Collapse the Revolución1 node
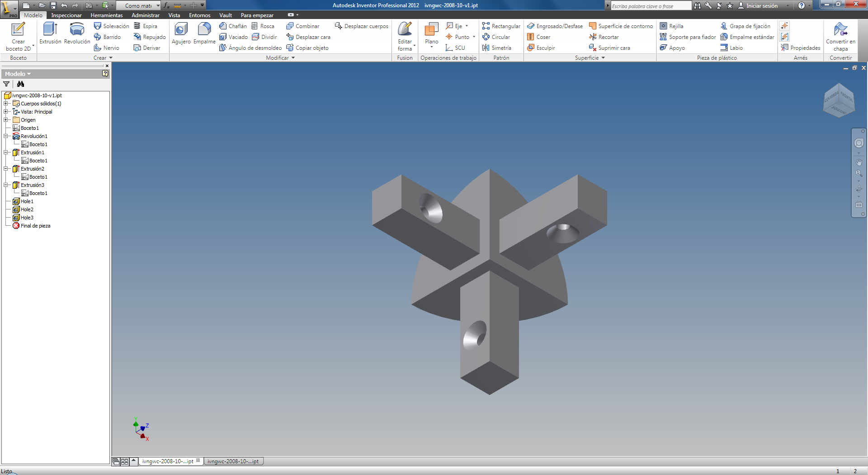This screenshot has height=475, width=868. tap(6, 136)
